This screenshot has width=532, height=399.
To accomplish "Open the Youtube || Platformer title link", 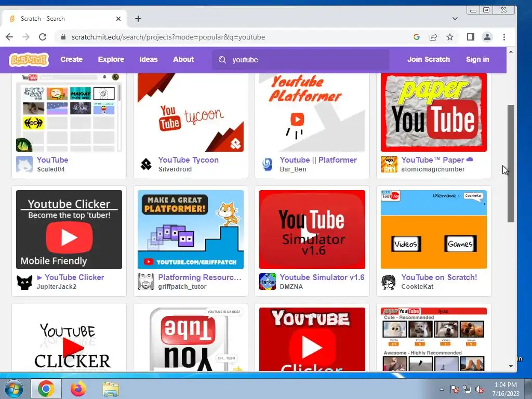I will (x=318, y=160).
